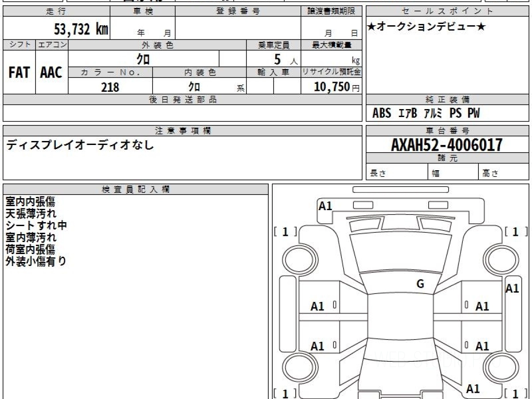Click the 乗車定員 header cell
The image size is (532, 399).
[274, 45]
